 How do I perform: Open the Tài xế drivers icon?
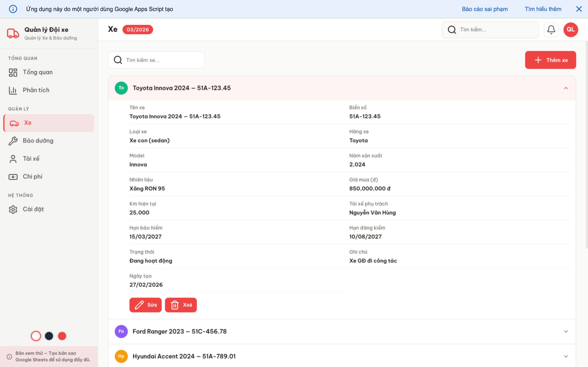pyautogui.click(x=13, y=158)
